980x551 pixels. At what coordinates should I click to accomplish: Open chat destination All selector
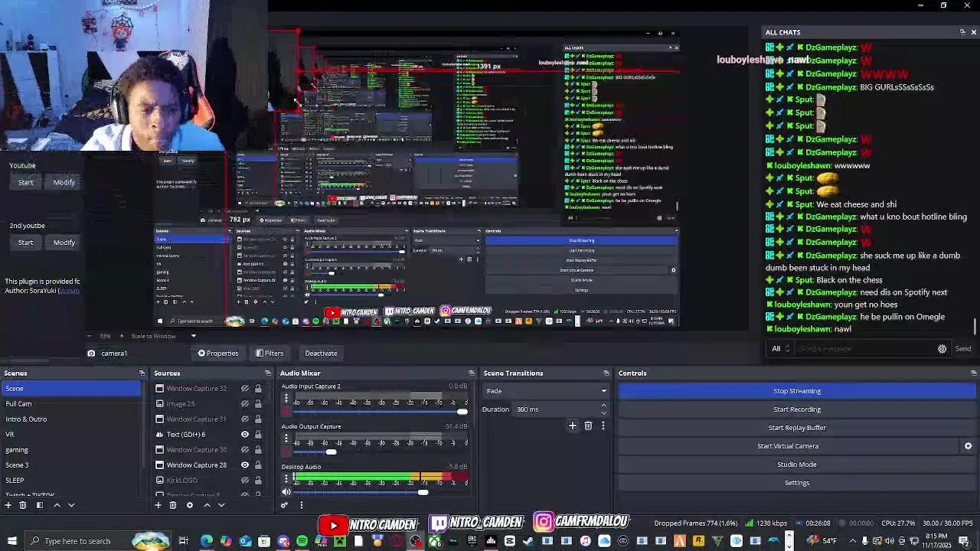click(x=779, y=349)
